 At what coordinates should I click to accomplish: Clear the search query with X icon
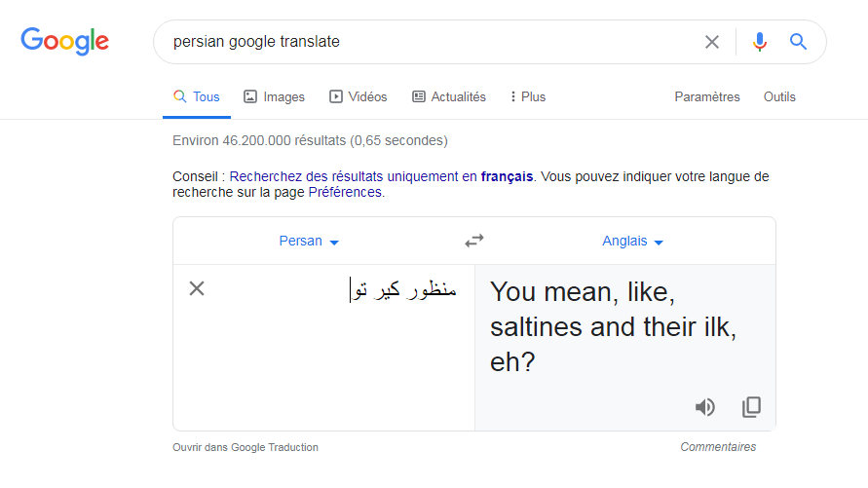[x=712, y=42]
